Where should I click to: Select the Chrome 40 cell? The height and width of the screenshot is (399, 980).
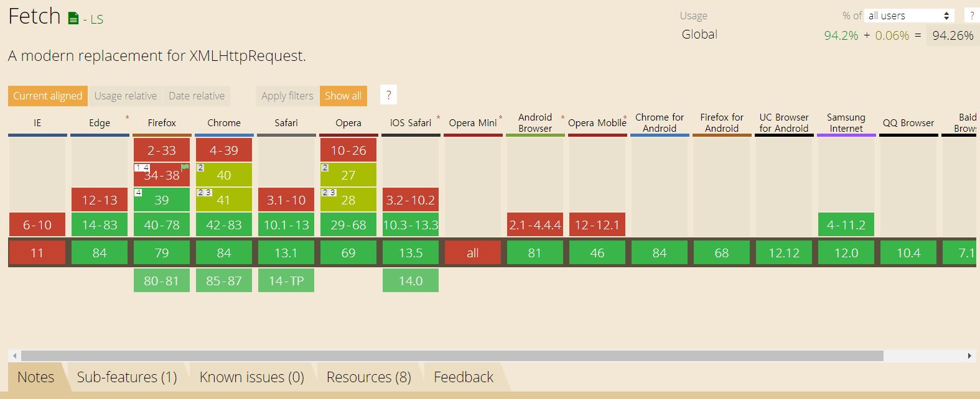click(224, 175)
